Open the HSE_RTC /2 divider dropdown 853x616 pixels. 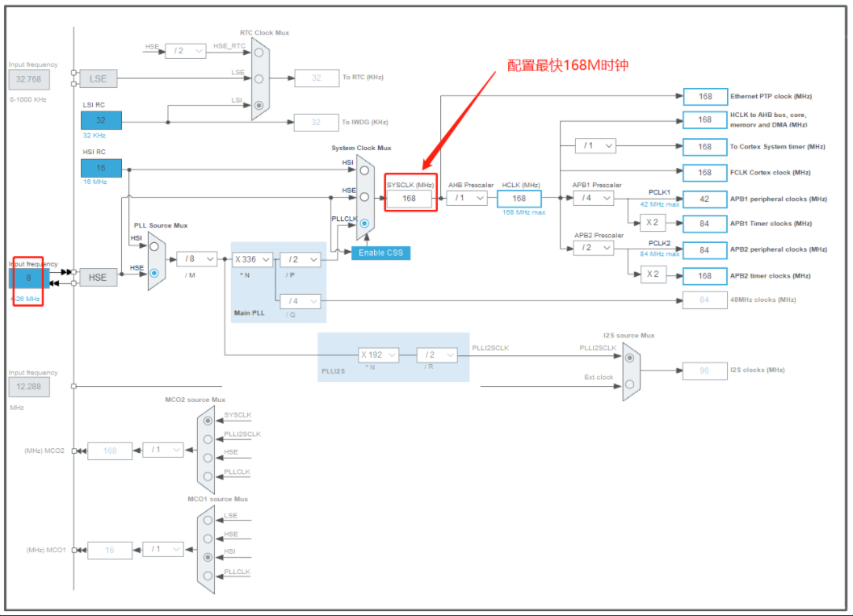[185, 51]
